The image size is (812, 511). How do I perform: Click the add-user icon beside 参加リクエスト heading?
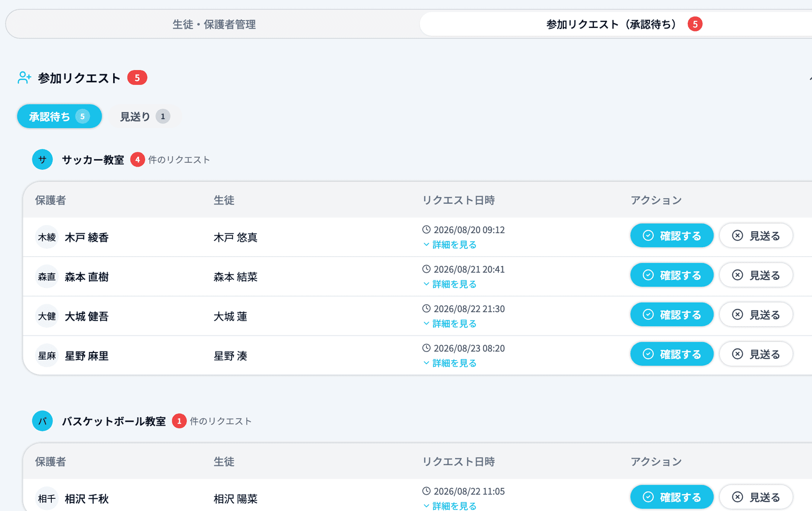pyautogui.click(x=24, y=78)
